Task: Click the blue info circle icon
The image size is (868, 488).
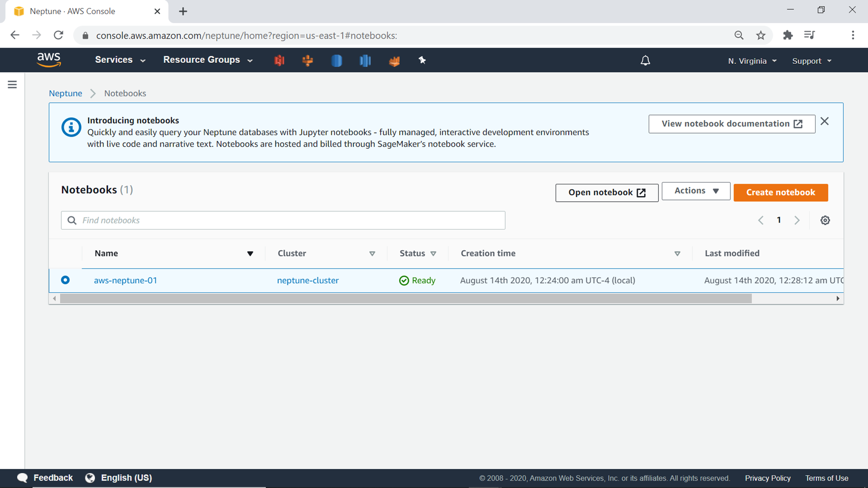Action: [71, 128]
